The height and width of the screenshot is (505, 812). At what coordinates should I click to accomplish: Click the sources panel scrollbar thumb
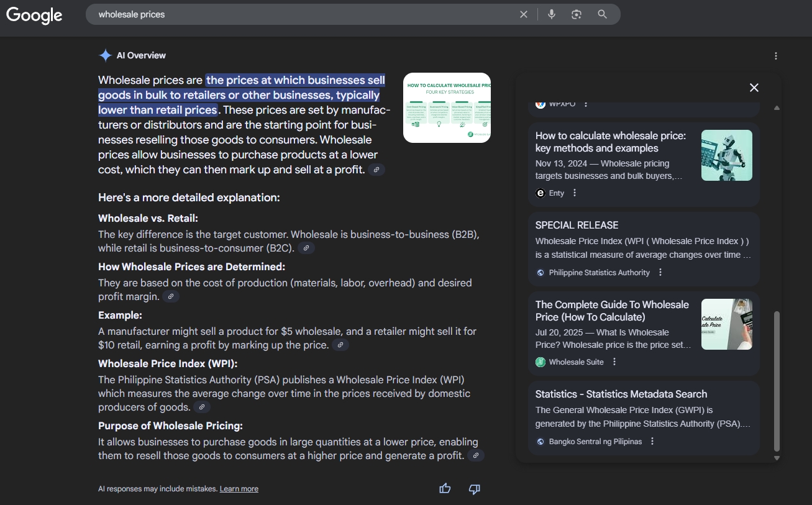(x=776, y=380)
